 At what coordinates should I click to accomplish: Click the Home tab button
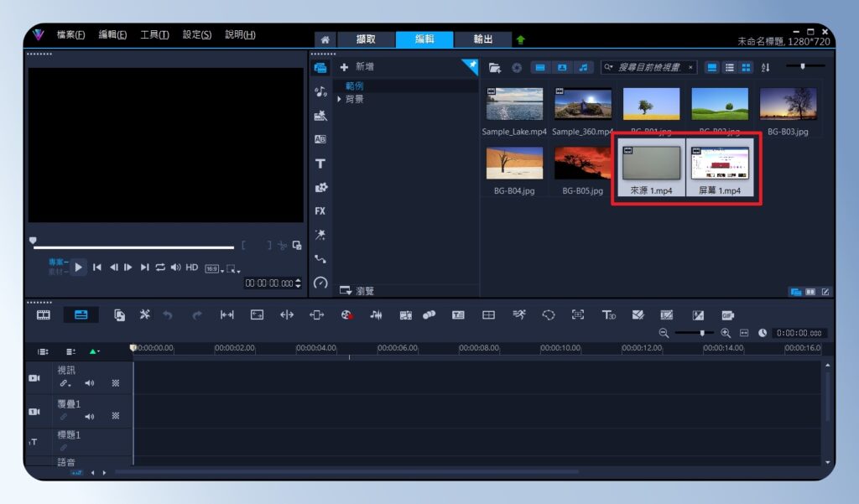coord(325,39)
